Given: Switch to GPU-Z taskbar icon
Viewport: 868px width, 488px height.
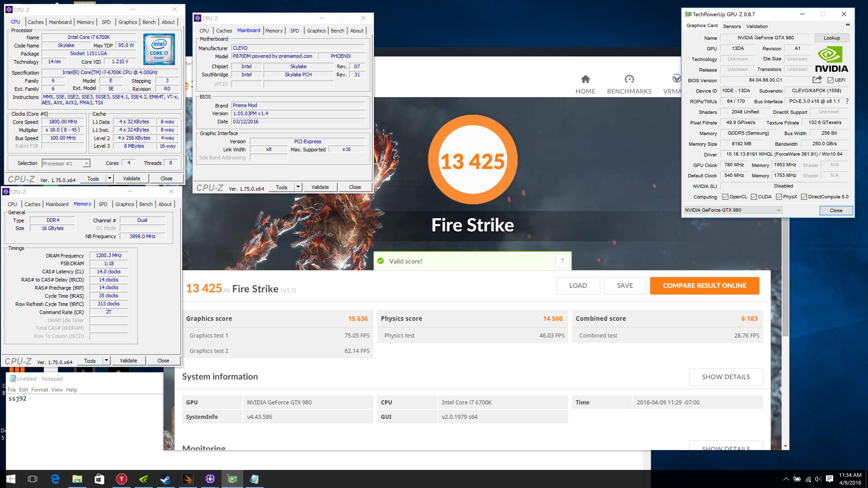Looking at the screenshot, I should pyautogui.click(x=232, y=479).
